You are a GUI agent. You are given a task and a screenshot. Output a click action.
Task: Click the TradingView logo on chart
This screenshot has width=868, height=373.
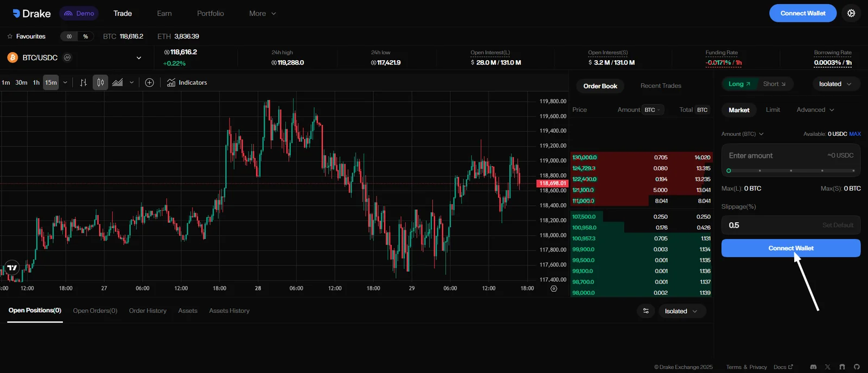tap(12, 267)
